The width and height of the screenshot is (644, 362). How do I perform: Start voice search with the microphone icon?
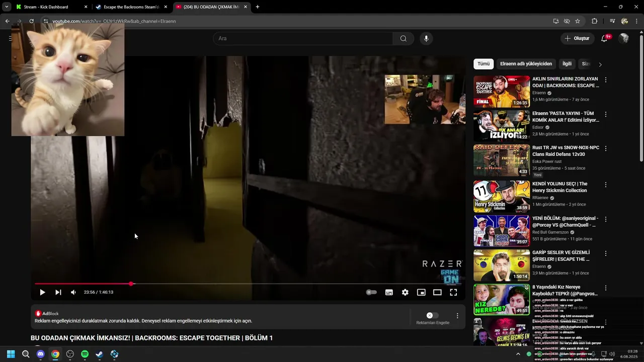point(426,39)
